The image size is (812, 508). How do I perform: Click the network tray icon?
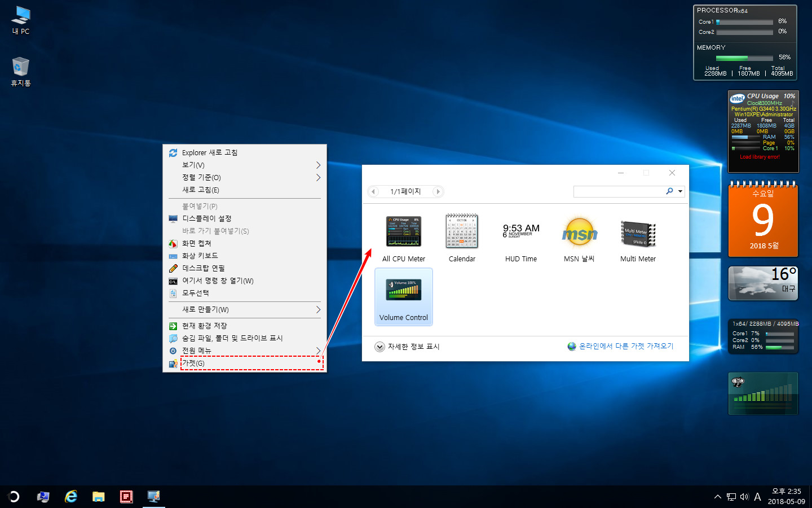pyautogui.click(x=731, y=497)
